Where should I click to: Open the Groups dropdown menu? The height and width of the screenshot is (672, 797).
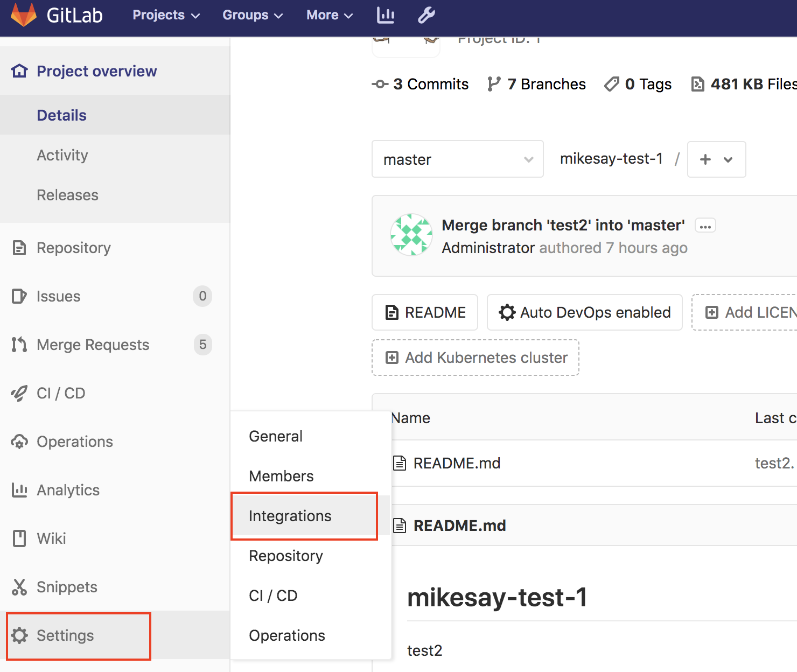(x=252, y=15)
